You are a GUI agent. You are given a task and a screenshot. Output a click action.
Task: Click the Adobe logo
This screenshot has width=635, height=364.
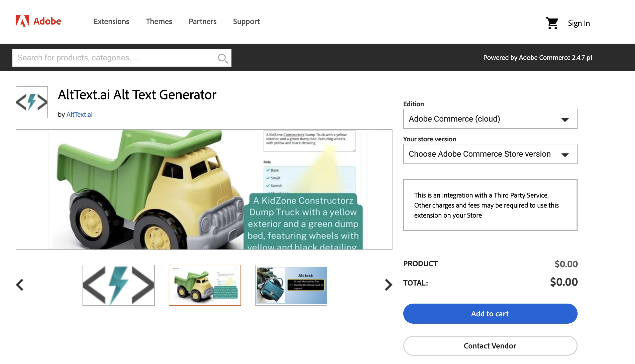click(38, 21)
